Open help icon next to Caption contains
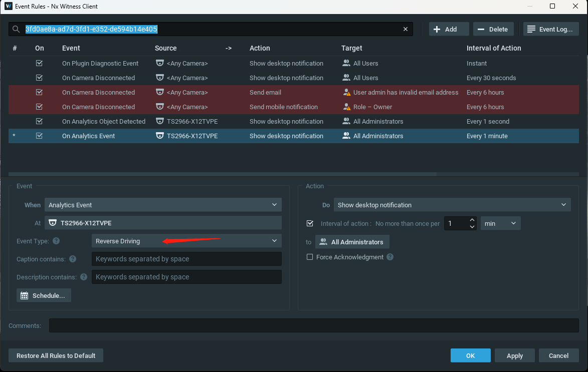Screen dimensions: 588x372 click(73, 259)
